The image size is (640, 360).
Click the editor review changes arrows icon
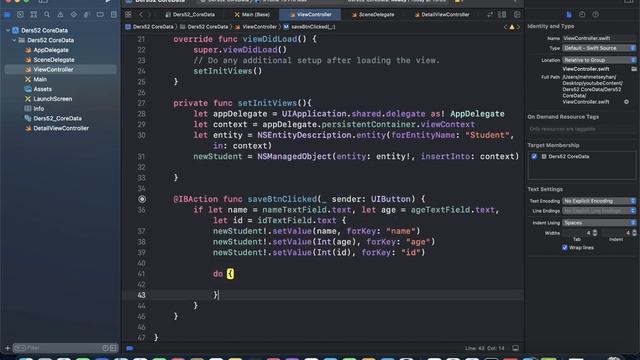click(x=490, y=15)
